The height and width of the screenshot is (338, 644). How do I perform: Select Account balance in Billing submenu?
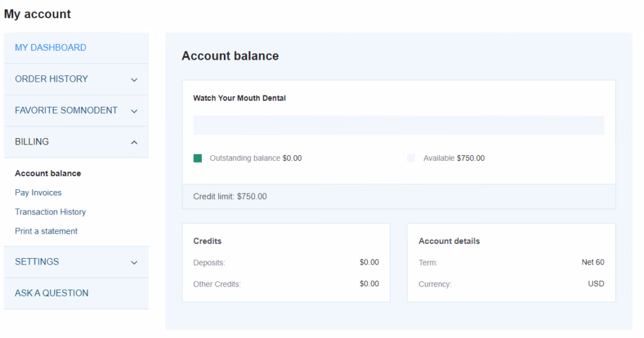(x=48, y=173)
